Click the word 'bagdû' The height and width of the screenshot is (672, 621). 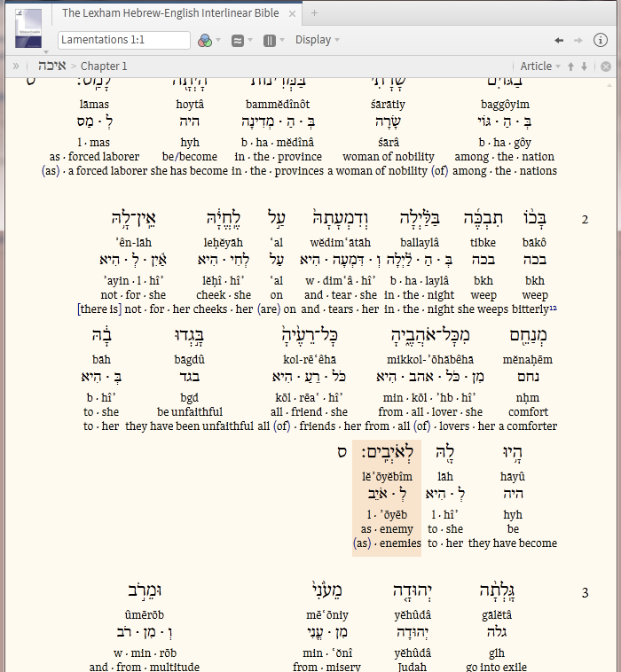pyautogui.click(x=189, y=360)
